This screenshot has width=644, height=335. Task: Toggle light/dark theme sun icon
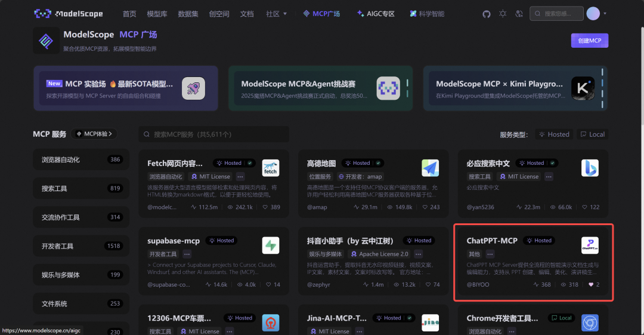503,14
